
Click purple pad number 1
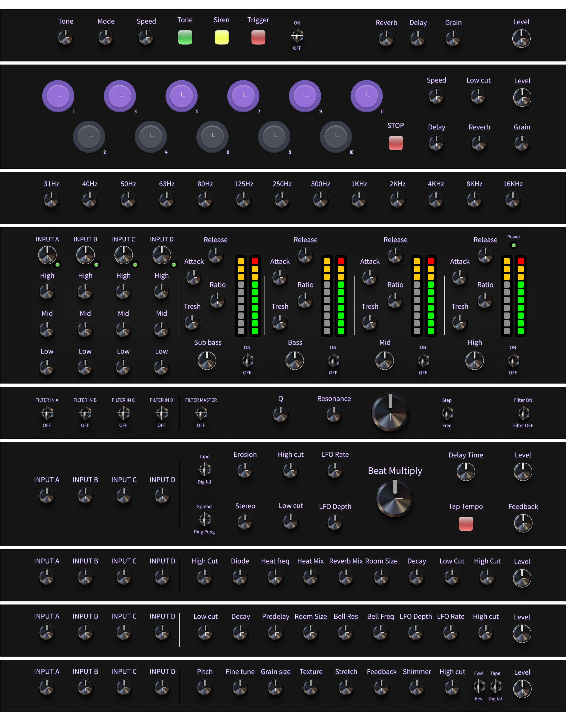click(58, 96)
